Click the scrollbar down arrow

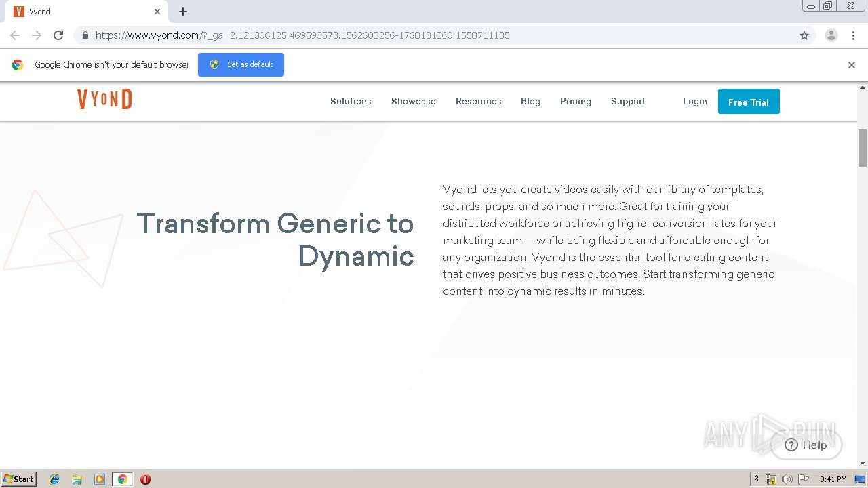coord(863,463)
